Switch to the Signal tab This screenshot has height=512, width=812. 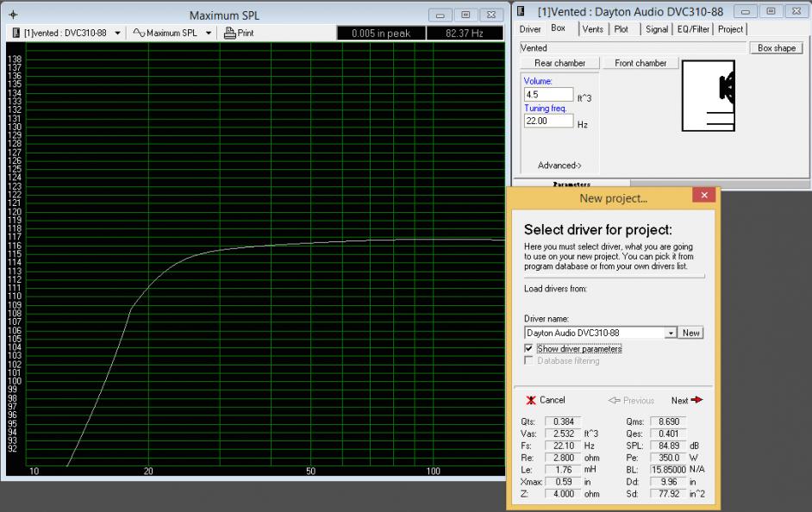[657, 29]
